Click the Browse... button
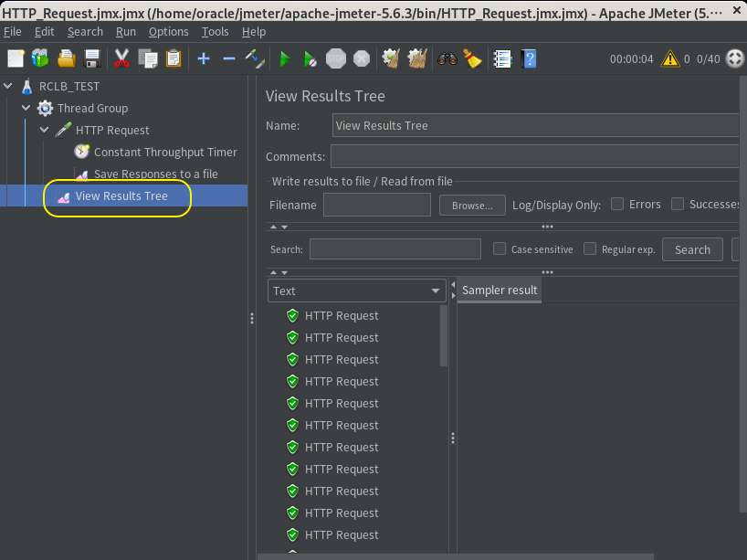The height and width of the screenshot is (560, 747). [x=472, y=206]
